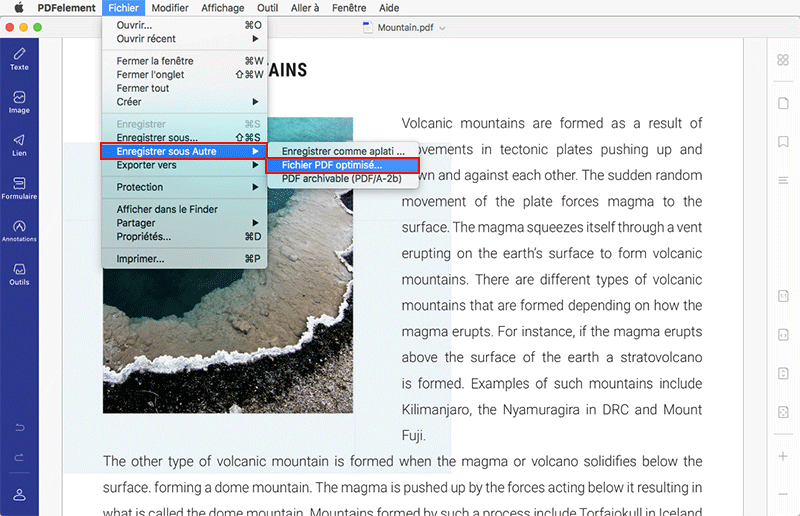
Task: Click the green maximize window button
Action: tap(37, 28)
